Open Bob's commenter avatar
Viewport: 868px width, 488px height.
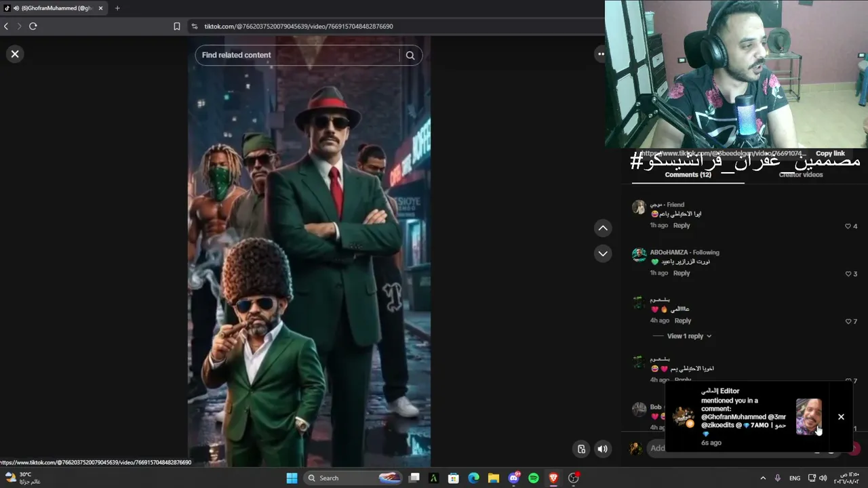coord(639,409)
